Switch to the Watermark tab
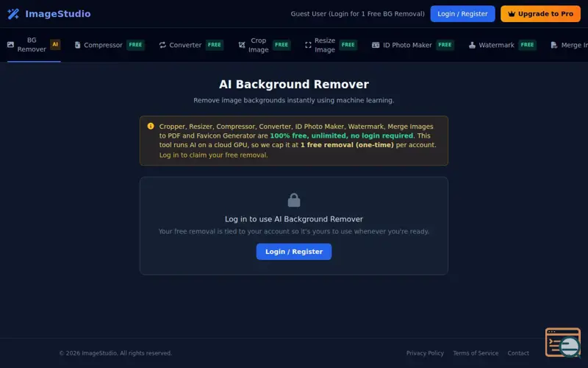The height and width of the screenshot is (368, 588). pos(503,45)
